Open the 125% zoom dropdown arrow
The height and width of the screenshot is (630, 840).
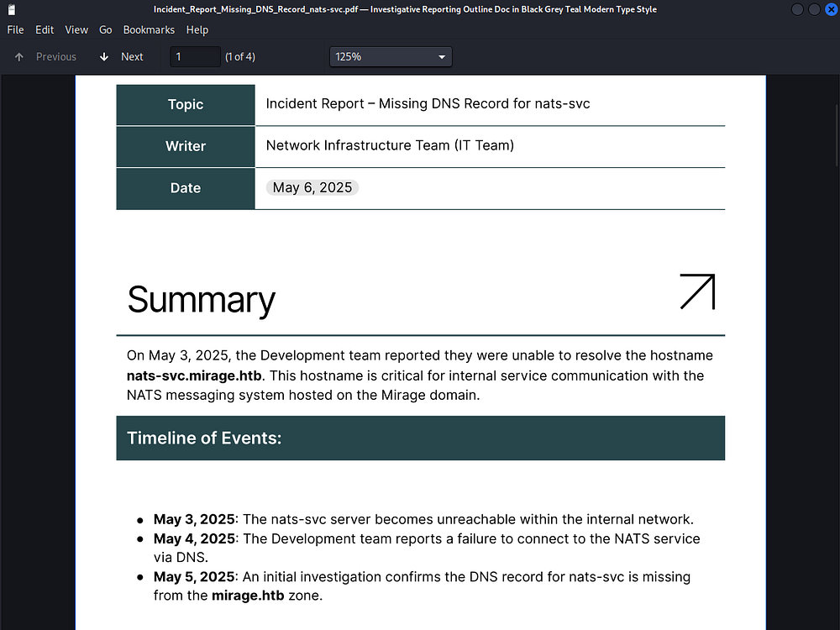(442, 57)
